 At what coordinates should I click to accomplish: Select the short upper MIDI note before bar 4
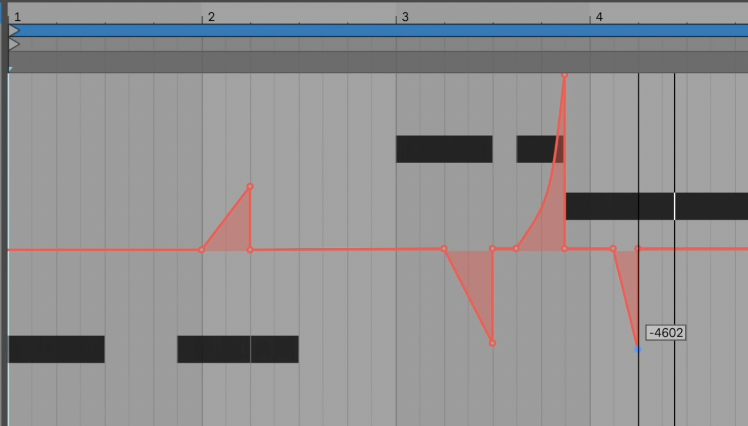click(x=540, y=149)
